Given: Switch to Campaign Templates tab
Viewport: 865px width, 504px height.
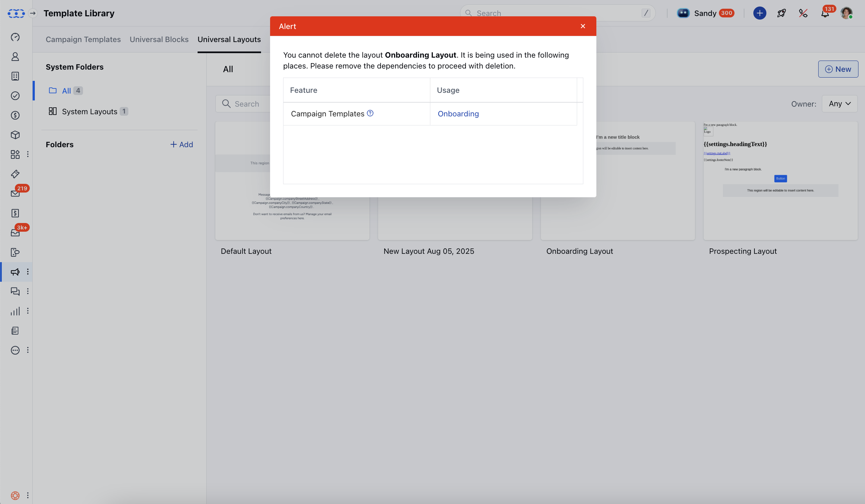Looking at the screenshot, I should [83, 40].
